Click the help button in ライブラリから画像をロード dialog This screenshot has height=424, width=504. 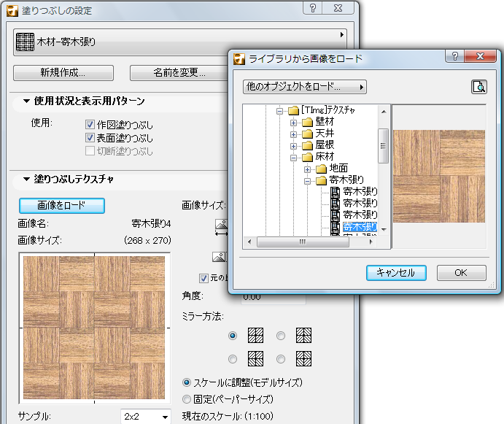click(x=455, y=56)
